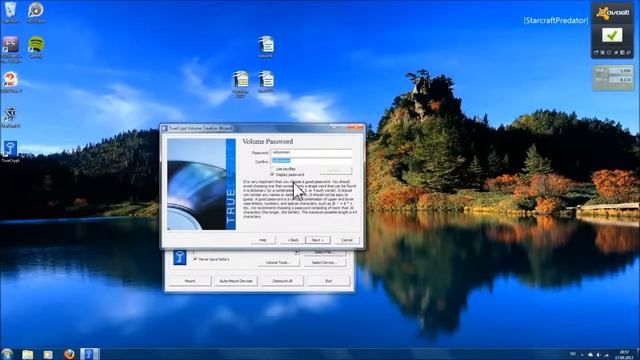Click the greyed-out Keyfiles button
Screen dimensions: 640x360
click(336, 171)
